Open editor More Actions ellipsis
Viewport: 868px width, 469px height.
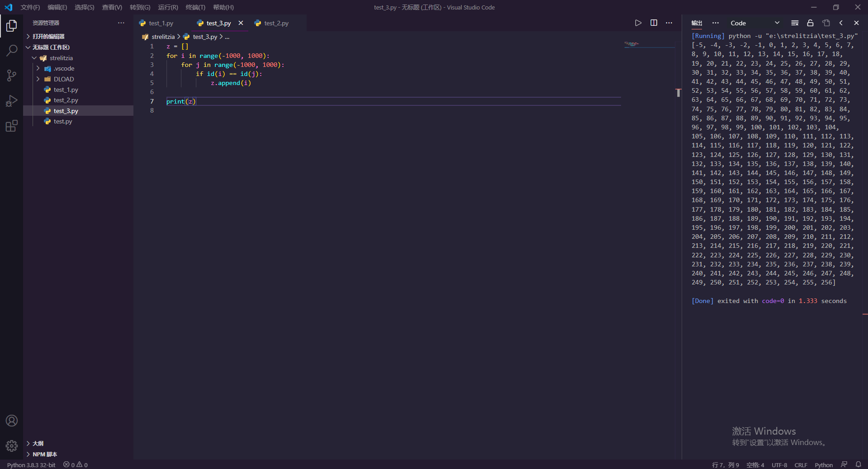pyautogui.click(x=669, y=23)
